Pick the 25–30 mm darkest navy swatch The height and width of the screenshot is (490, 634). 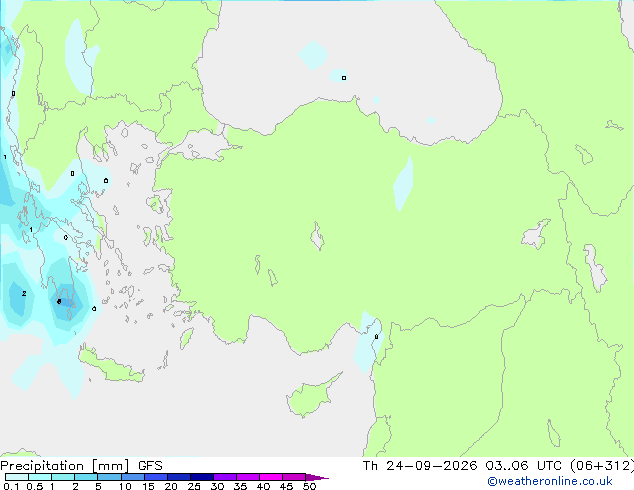[x=202, y=477]
